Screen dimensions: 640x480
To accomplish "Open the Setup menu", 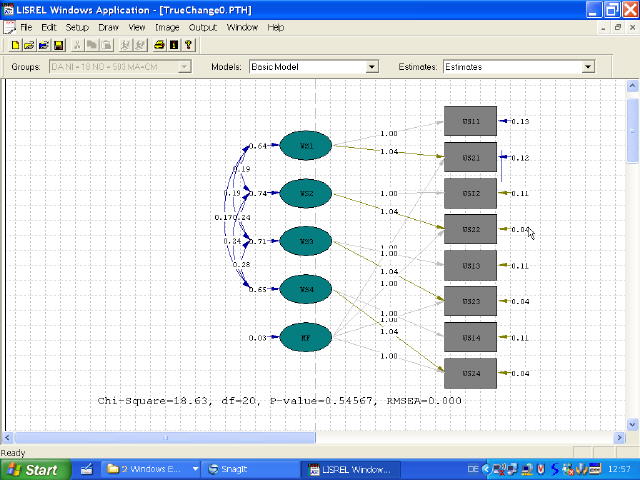I will pos(77,27).
